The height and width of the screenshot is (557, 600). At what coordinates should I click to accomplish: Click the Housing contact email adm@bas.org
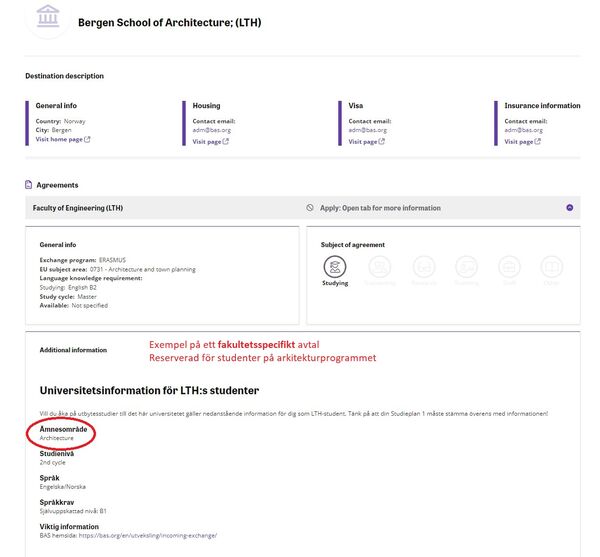211,130
